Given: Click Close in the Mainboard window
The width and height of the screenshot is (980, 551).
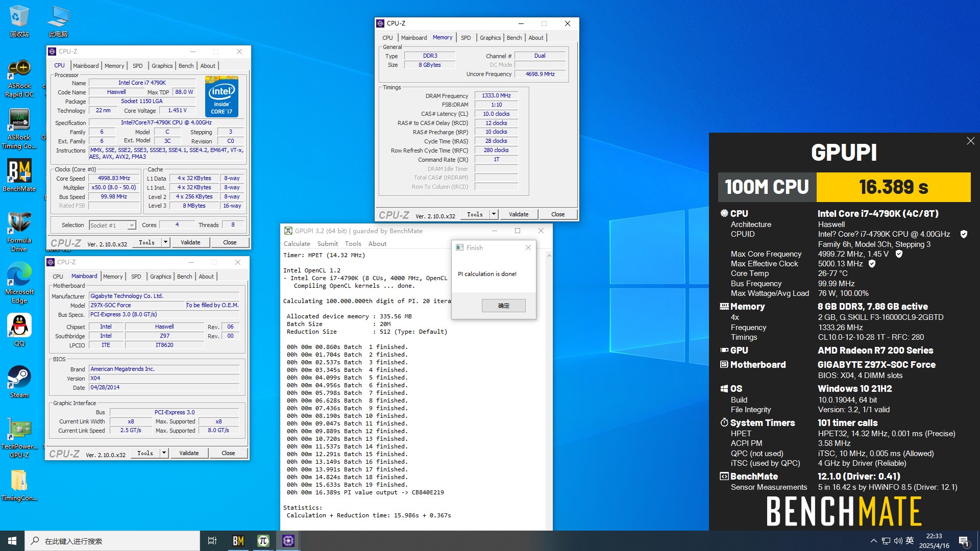Looking at the screenshot, I should (x=228, y=453).
